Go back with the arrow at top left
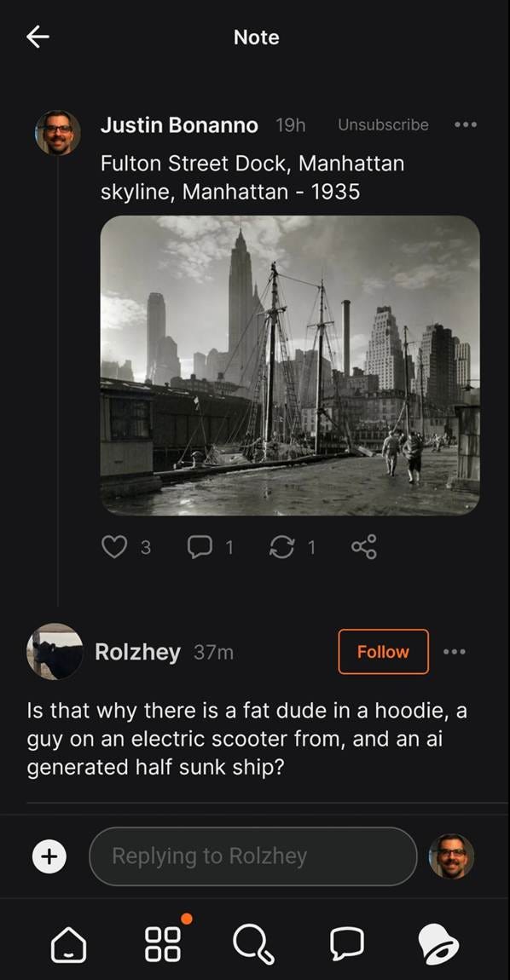The width and height of the screenshot is (510, 980). (x=38, y=37)
